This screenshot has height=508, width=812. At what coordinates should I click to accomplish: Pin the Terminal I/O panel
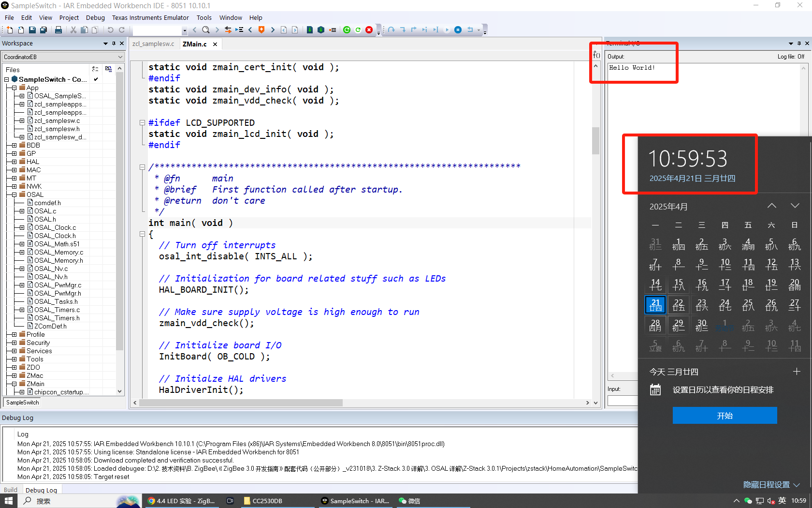point(799,44)
